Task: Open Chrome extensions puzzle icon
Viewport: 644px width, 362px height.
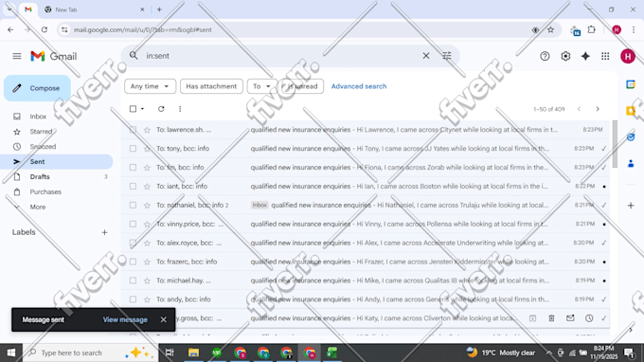Action: (591, 29)
